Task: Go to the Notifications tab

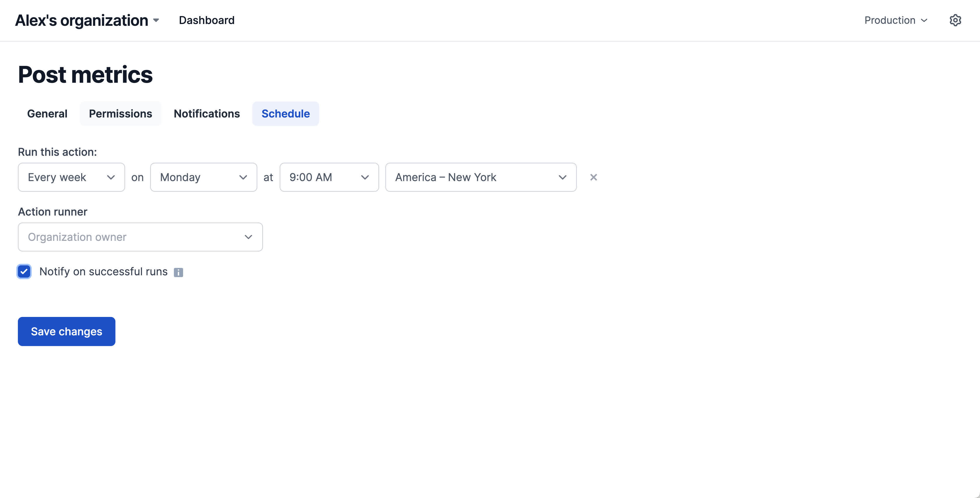Action: 207,114
